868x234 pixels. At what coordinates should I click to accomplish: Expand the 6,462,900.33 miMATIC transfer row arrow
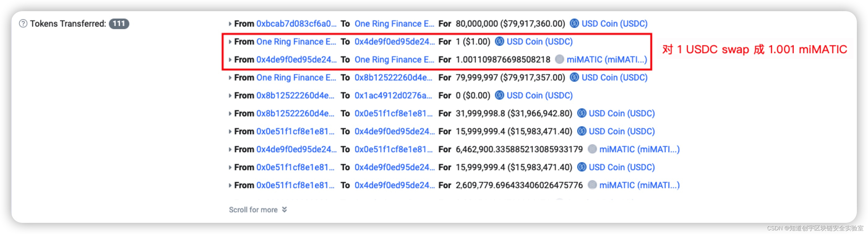(x=230, y=149)
